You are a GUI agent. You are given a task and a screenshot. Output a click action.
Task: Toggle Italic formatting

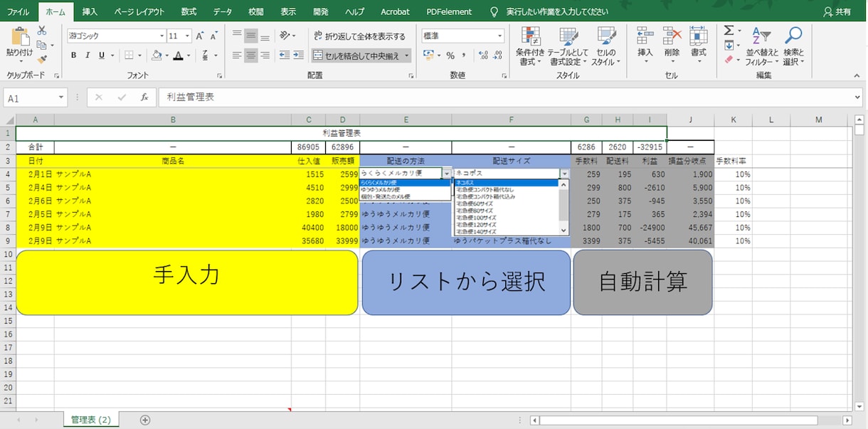(88, 55)
